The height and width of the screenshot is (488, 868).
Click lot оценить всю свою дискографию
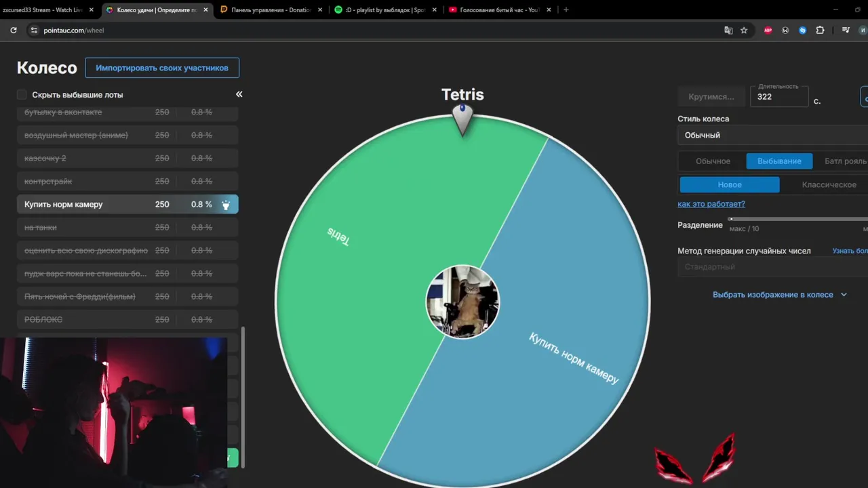(x=127, y=251)
